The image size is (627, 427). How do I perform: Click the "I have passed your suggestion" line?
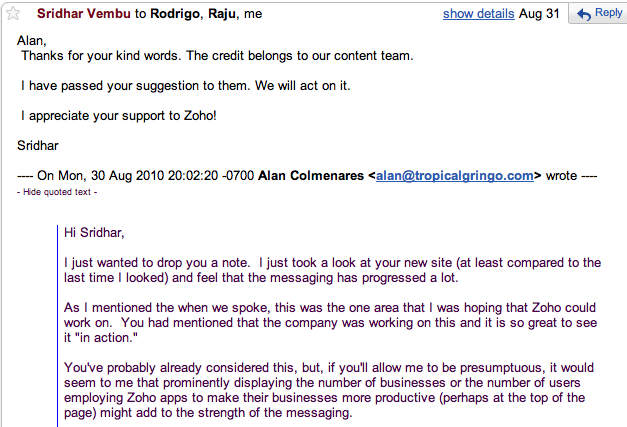[x=185, y=85]
